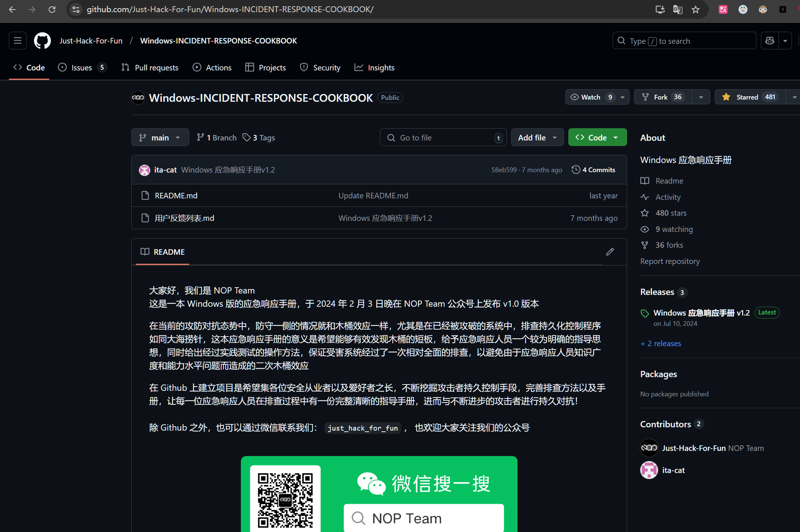
Task: Open the hamburger navigation menu
Action: 18,41
